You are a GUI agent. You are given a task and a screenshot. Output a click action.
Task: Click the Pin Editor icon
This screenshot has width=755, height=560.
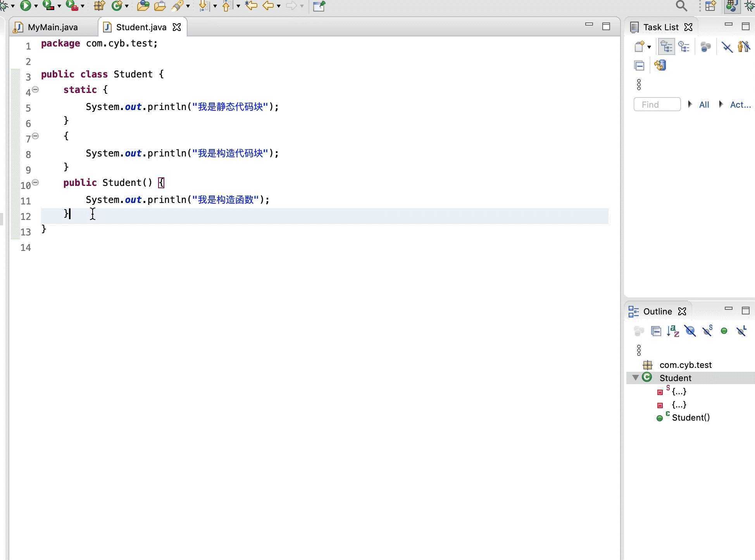coord(319,6)
